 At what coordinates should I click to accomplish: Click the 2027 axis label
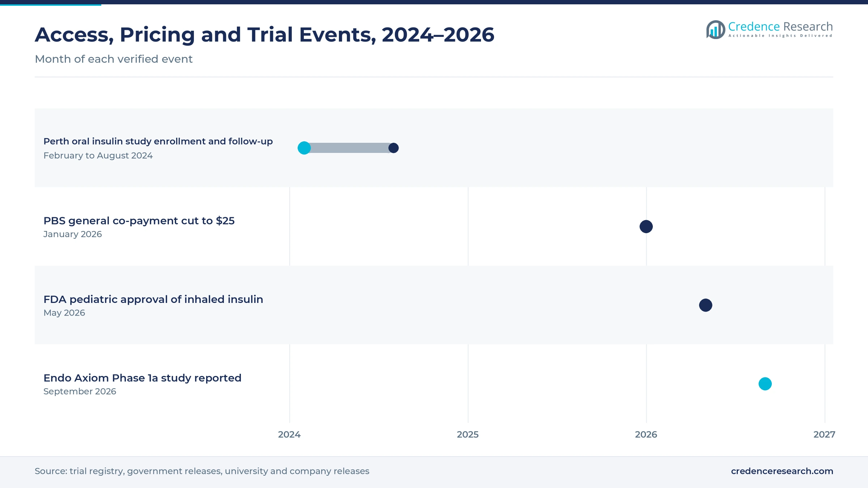[824, 435]
